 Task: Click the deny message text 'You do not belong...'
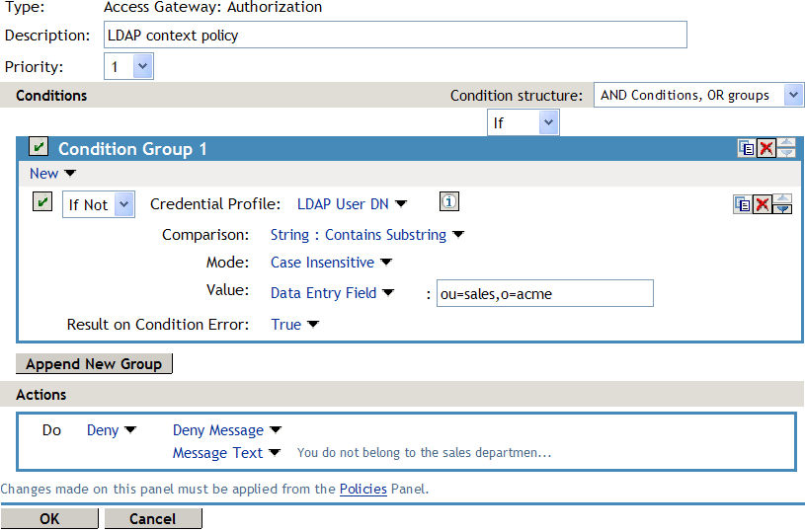424,452
